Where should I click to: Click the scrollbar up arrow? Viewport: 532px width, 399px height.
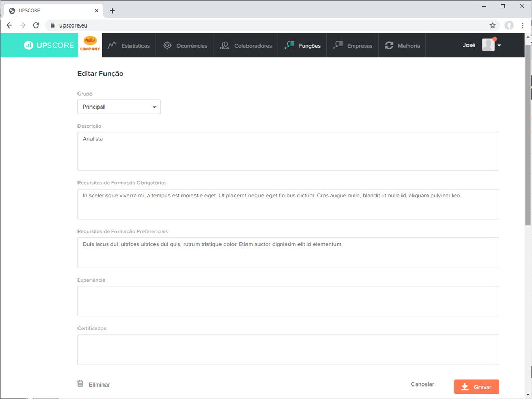point(528,36)
